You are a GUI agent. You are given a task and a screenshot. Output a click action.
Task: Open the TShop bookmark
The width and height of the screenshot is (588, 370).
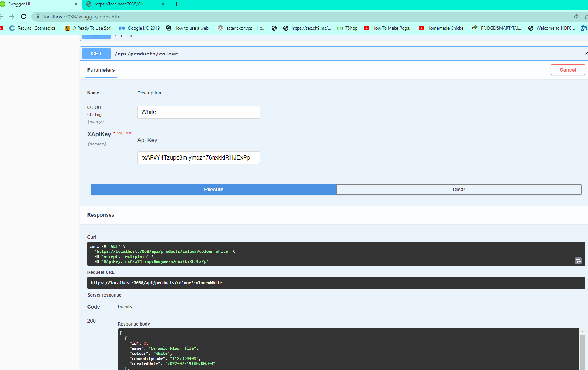347,28
